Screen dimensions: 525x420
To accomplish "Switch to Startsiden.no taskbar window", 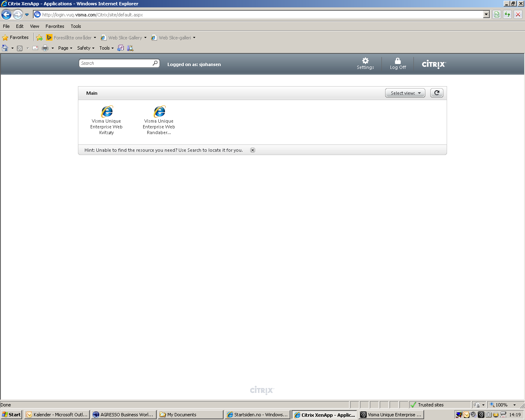I will 258,415.
